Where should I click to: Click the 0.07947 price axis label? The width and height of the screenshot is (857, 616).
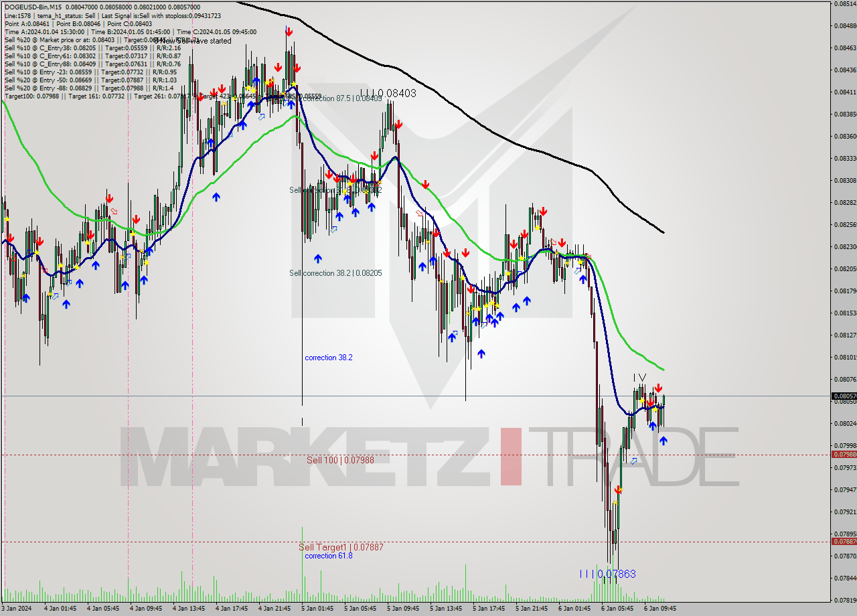tap(845, 489)
